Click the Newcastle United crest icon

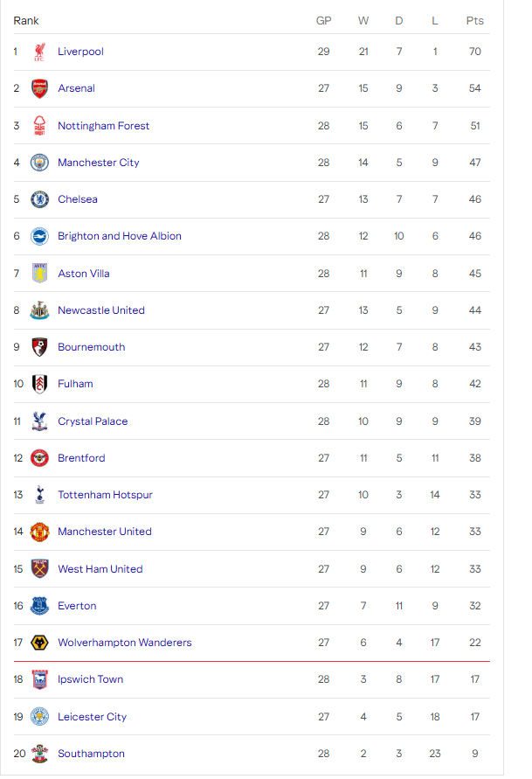(39, 310)
